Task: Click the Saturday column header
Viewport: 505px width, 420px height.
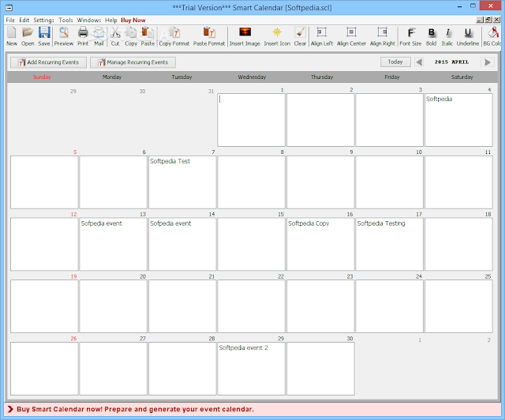Action: pos(462,77)
